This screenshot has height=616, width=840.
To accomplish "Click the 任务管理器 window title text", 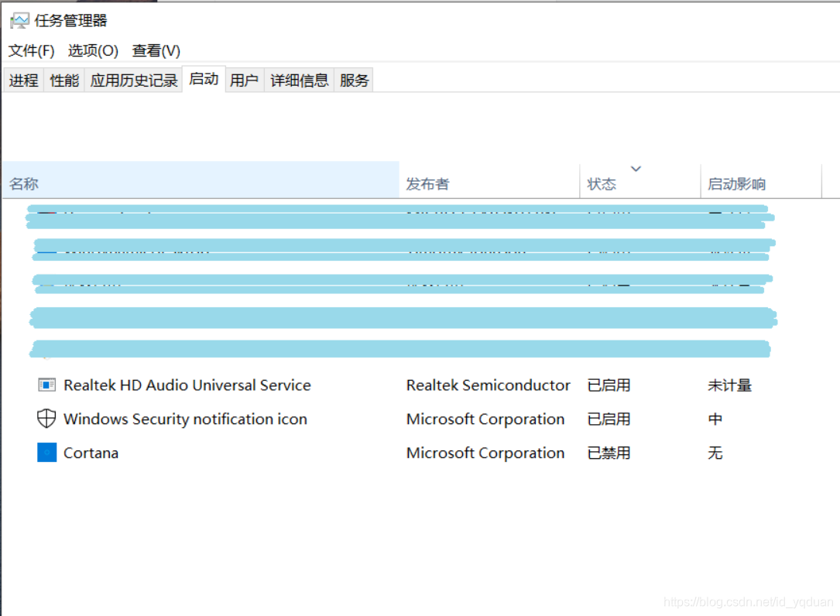I will click(x=70, y=20).
